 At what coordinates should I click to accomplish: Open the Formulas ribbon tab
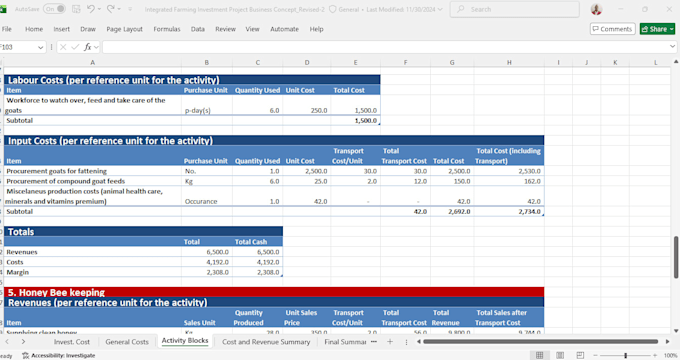click(167, 29)
